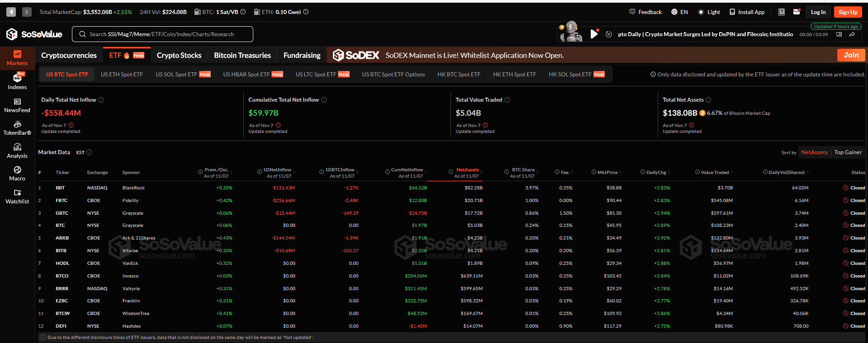Click Join on the SoDEX banner
Image resolution: width=868 pixels, height=343 pixels.
(851, 55)
